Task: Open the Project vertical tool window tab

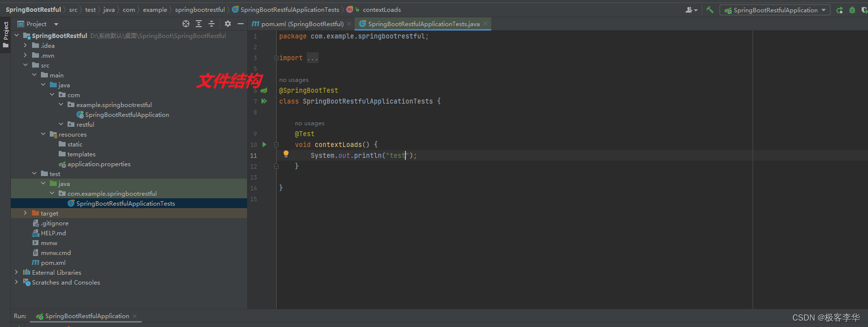Action: [5, 35]
